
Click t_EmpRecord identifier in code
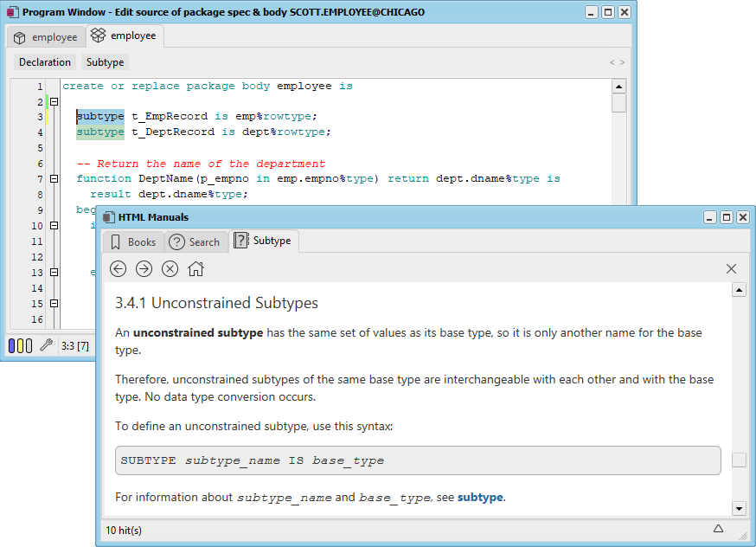(x=170, y=116)
